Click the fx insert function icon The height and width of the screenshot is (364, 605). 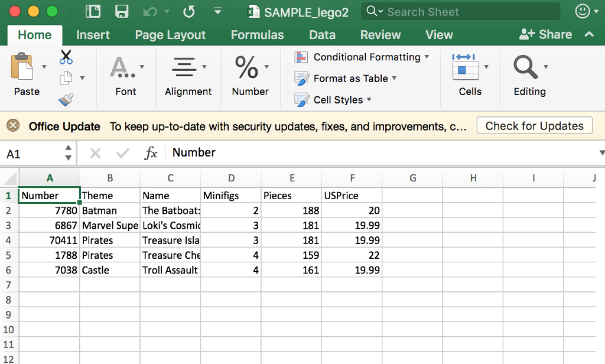[151, 153]
